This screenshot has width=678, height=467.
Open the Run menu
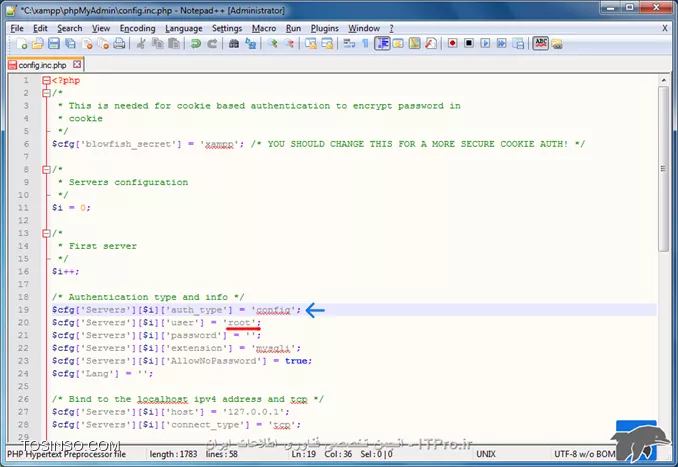(293, 29)
